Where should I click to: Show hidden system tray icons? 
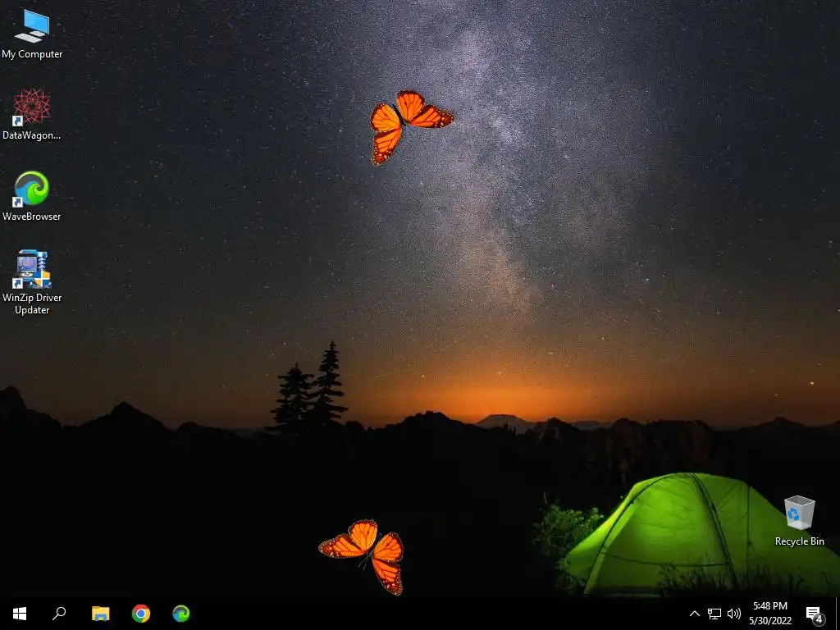pyautogui.click(x=694, y=614)
